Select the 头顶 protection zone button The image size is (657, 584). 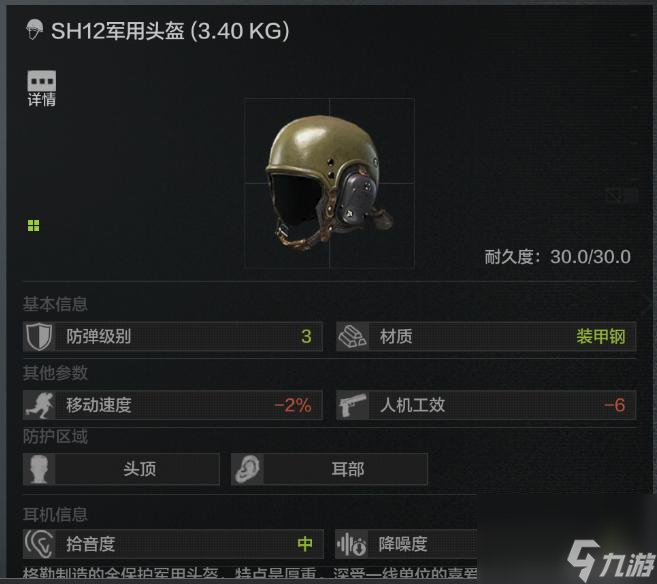(121, 469)
